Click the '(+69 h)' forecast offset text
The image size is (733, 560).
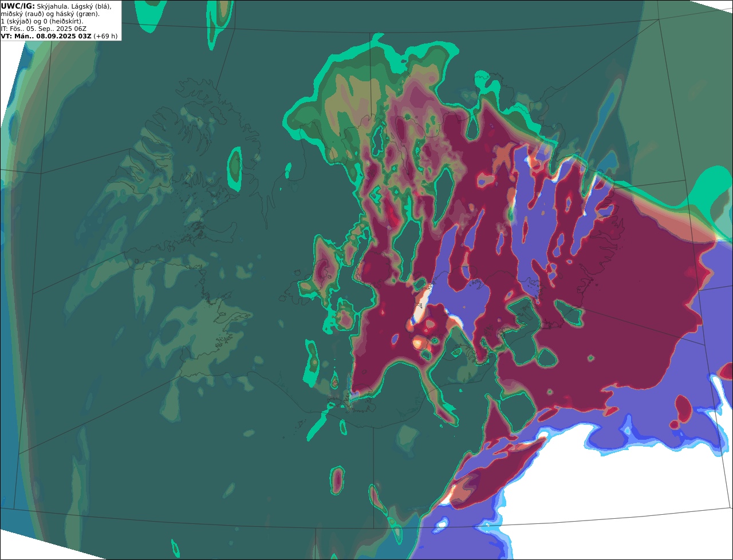105,36
